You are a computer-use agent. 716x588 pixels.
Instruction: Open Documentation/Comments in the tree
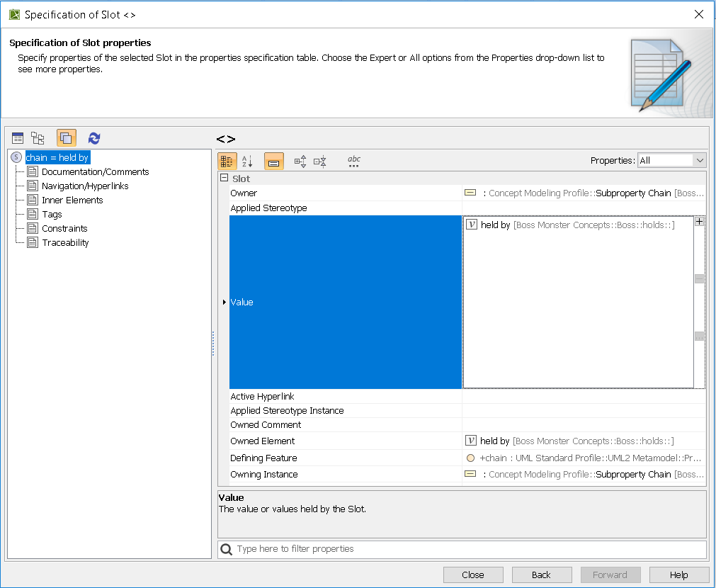pos(95,171)
